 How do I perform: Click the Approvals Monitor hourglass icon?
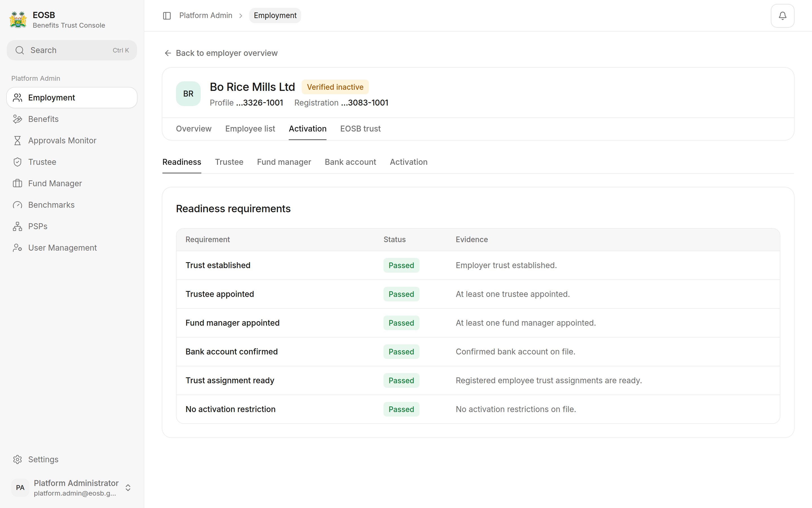pyautogui.click(x=17, y=141)
